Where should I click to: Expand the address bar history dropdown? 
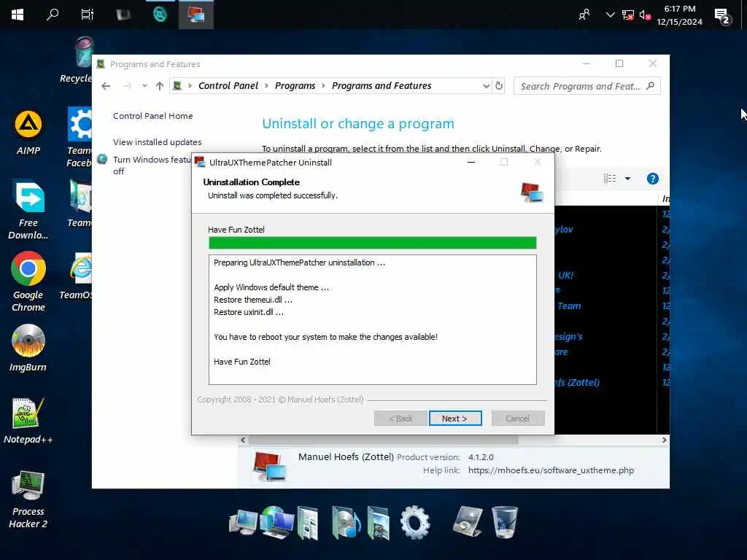(x=486, y=86)
